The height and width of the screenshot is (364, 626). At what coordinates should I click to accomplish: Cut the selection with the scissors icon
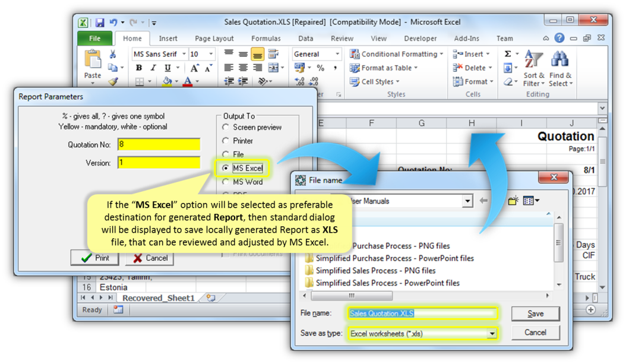click(x=113, y=54)
